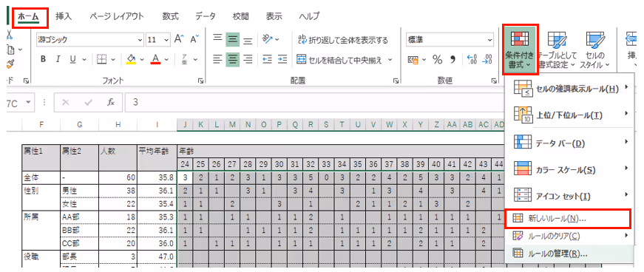
Task: Increase indent
Action: [x=282, y=60]
